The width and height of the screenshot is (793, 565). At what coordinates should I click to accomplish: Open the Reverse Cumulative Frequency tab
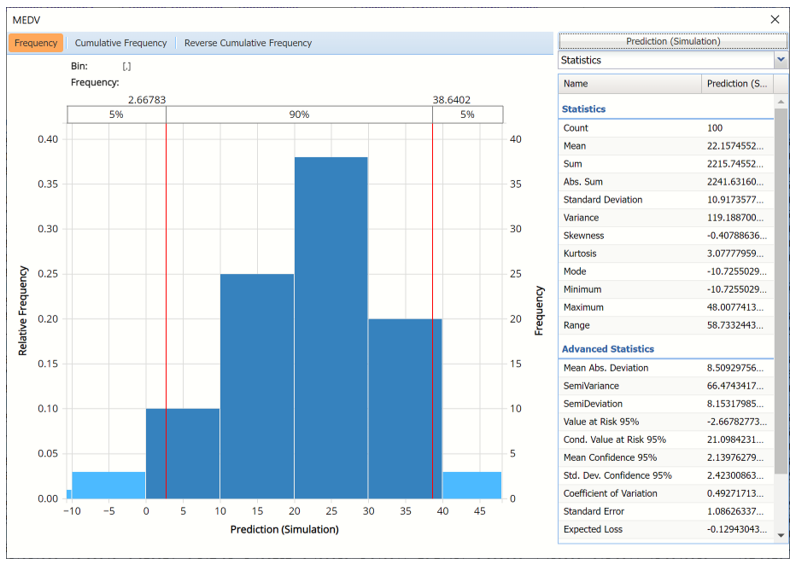pos(248,43)
